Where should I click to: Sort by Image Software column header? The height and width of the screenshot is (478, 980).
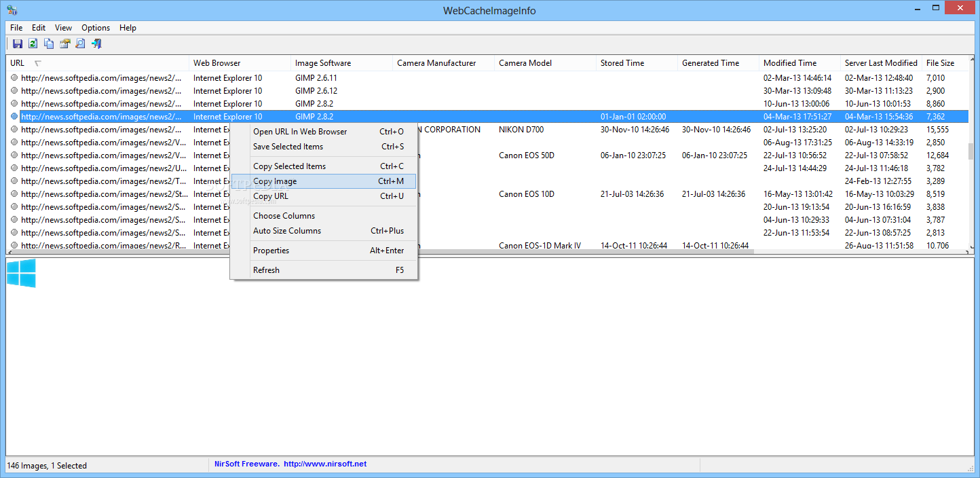pyautogui.click(x=342, y=63)
